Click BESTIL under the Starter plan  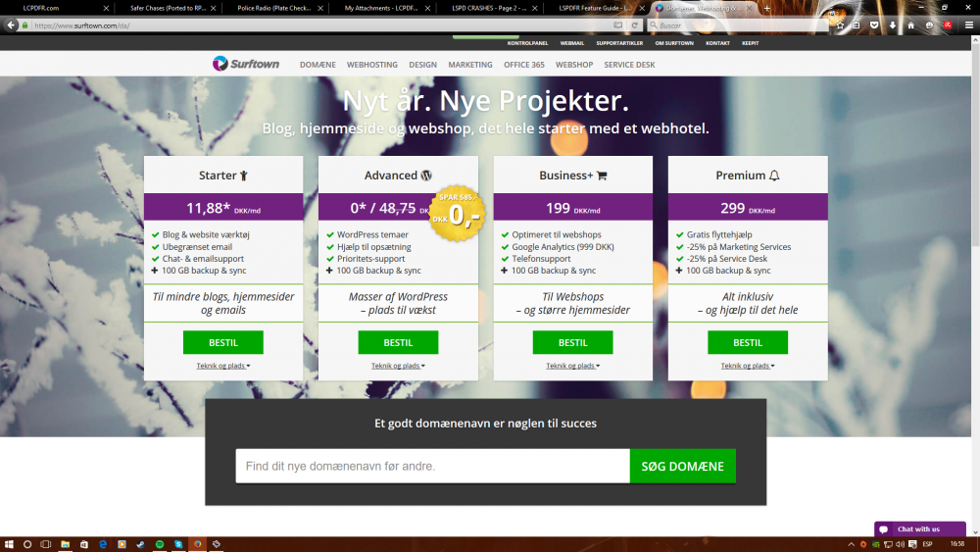click(x=223, y=342)
